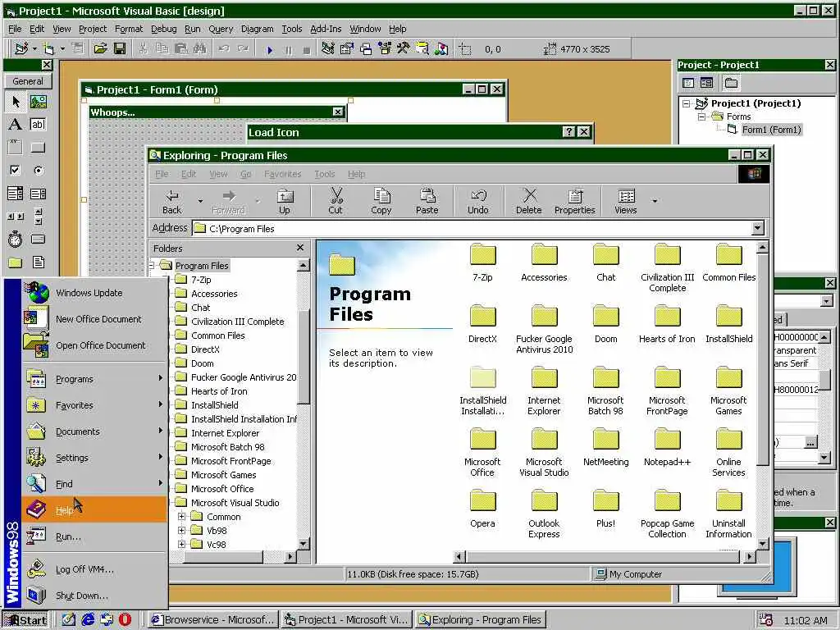Click Delete in Explorer toolbar
The image size is (840, 630).
529,202
